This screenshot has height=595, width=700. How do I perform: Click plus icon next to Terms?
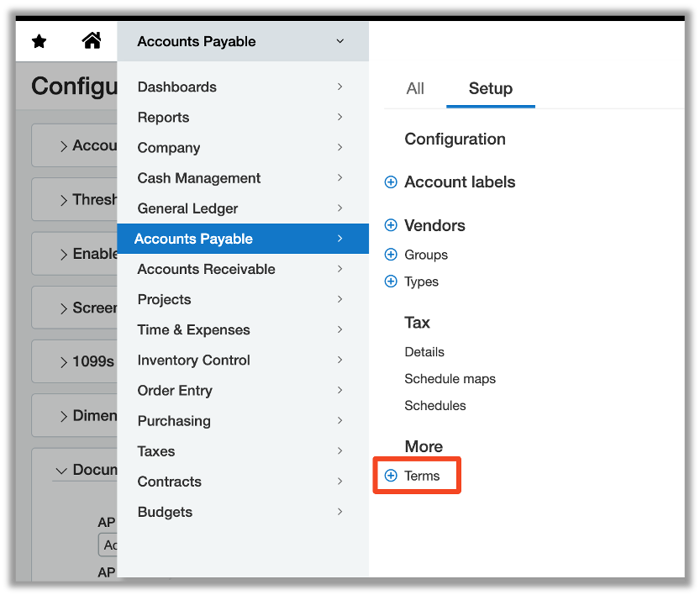(x=391, y=476)
